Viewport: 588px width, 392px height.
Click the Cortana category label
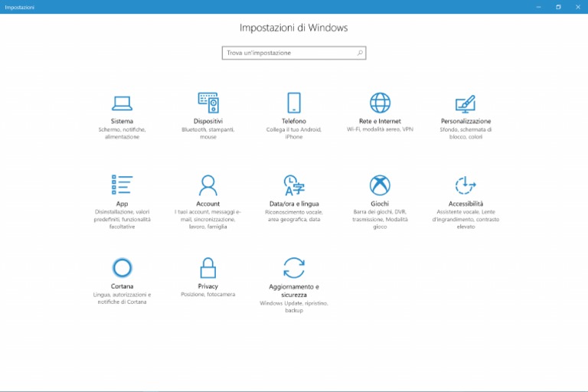[x=122, y=286]
